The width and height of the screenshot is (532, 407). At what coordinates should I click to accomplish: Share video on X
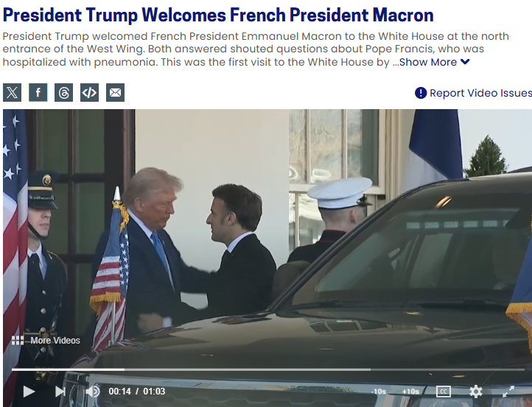click(13, 92)
